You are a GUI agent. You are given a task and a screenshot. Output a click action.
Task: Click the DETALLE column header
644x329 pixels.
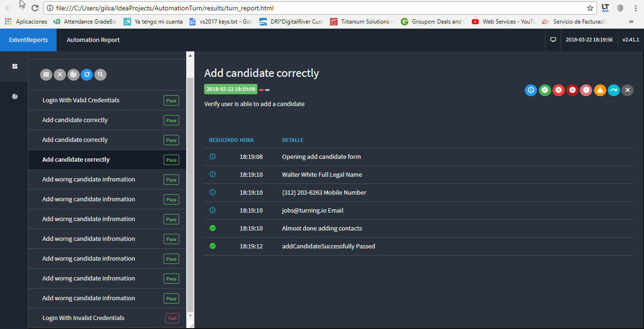tap(293, 140)
